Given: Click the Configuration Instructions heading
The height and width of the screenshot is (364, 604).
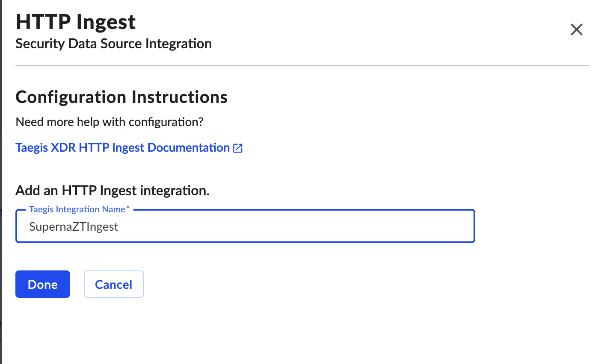Looking at the screenshot, I should coord(121,97).
